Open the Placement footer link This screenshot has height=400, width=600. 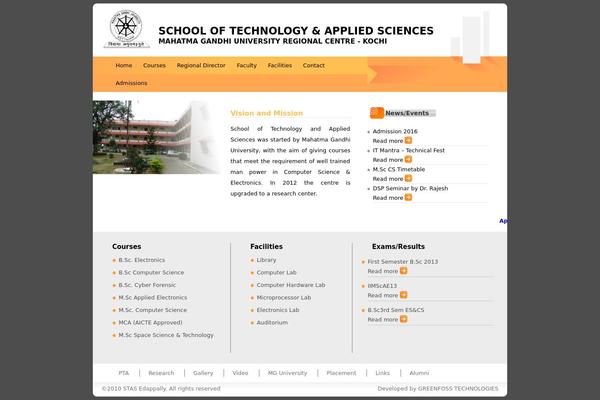click(x=341, y=373)
